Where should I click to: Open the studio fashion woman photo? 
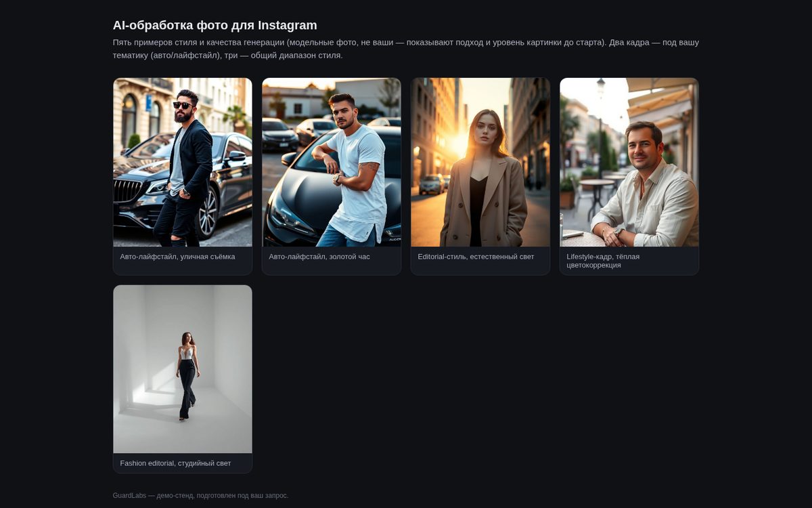(x=183, y=369)
